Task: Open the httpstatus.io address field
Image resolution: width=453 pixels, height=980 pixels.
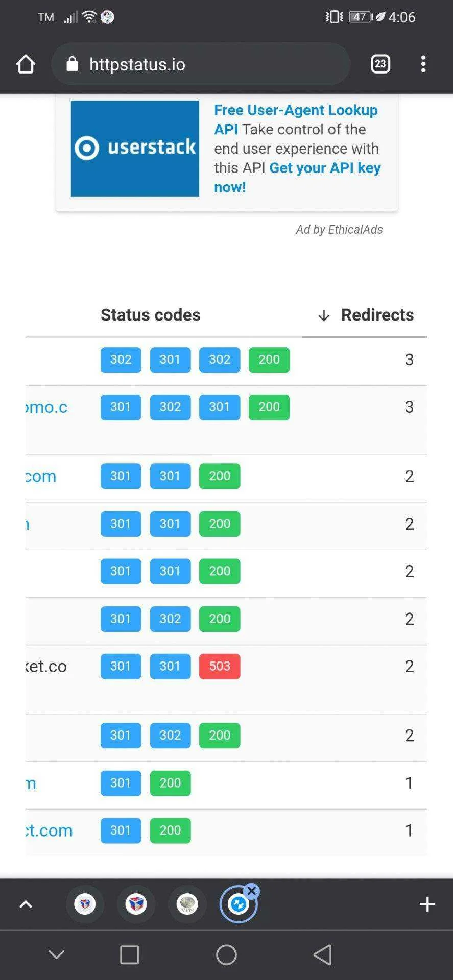Action: pyautogui.click(x=201, y=64)
